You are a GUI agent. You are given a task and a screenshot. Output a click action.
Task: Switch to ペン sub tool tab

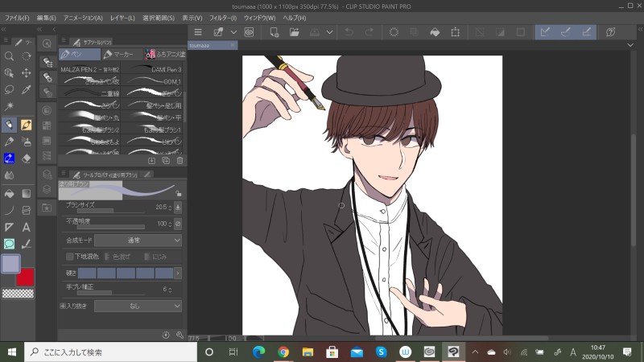pos(79,54)
